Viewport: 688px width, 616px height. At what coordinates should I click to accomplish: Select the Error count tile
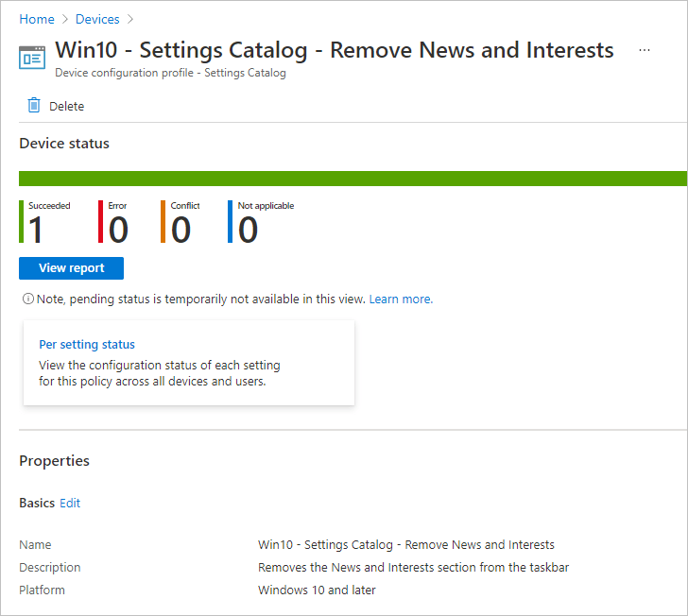(x=113, y=222)
